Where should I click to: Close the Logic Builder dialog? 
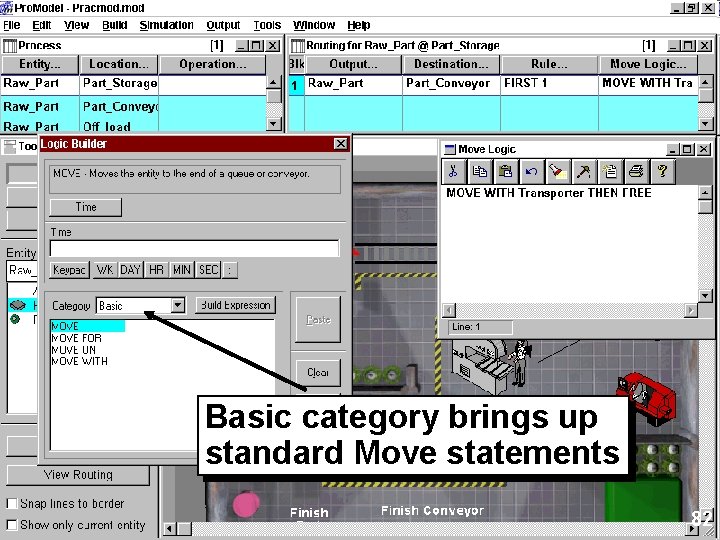point(341,144)
